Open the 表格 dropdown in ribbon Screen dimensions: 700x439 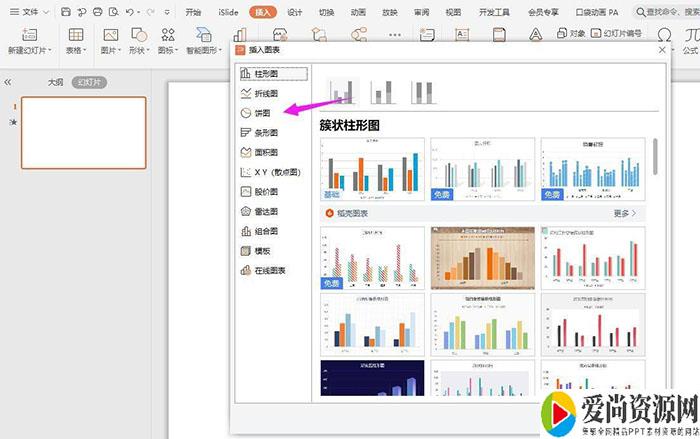(x=77, y=50)
